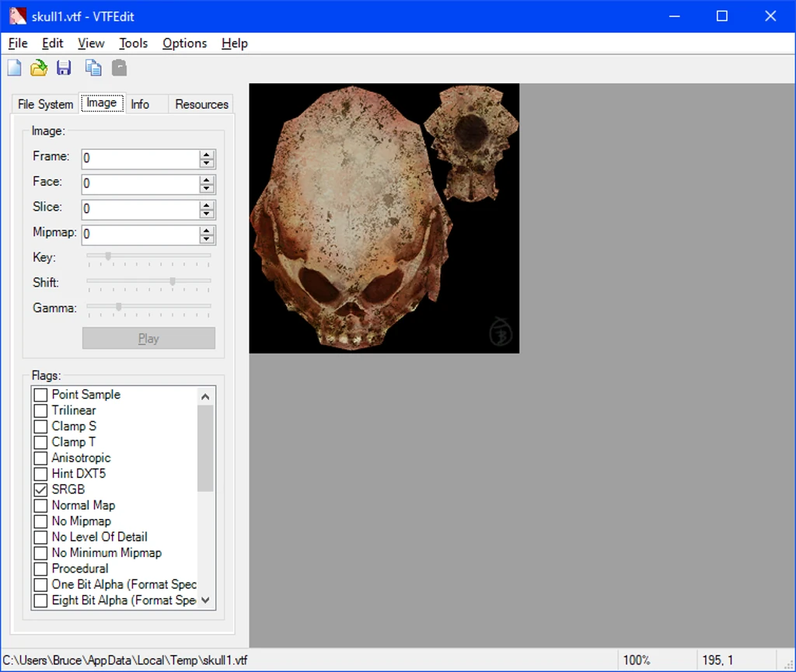796x672 pixels.
Task: Increase the Face value with up arrow
Action: pos(206,180)
